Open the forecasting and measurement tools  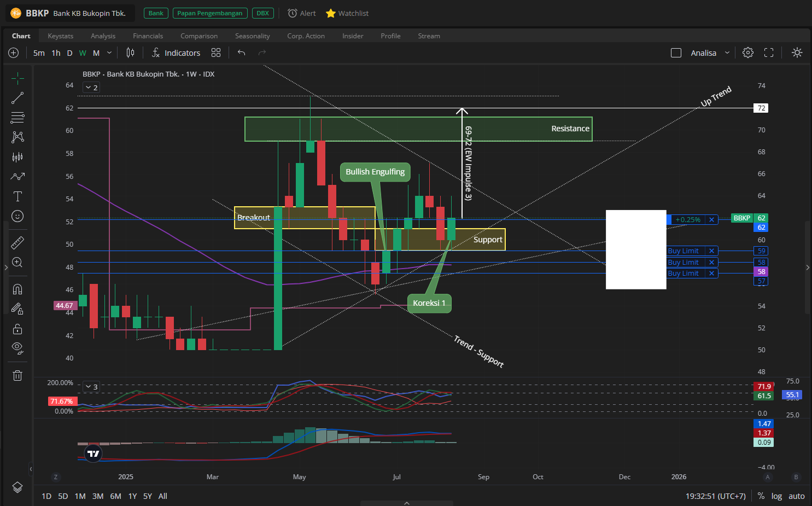[x=17, y=157]
